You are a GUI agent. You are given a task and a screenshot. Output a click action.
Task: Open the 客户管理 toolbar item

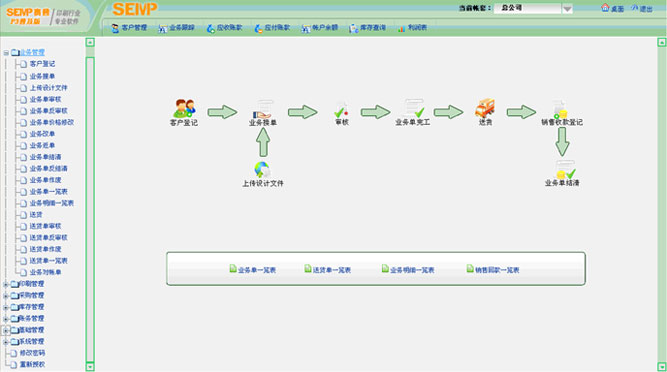click(129, 28)
